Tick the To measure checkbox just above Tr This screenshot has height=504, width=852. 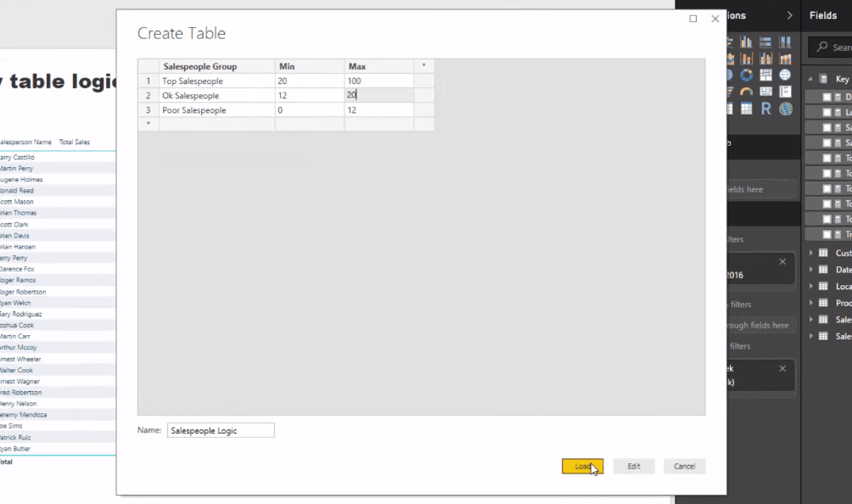pos(827,219)
